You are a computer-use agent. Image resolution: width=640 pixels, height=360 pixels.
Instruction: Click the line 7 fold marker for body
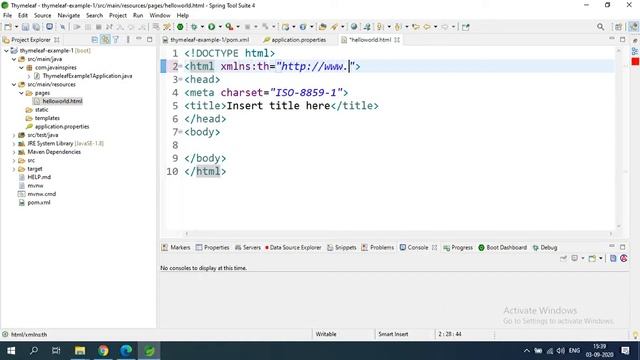[180, 132]
